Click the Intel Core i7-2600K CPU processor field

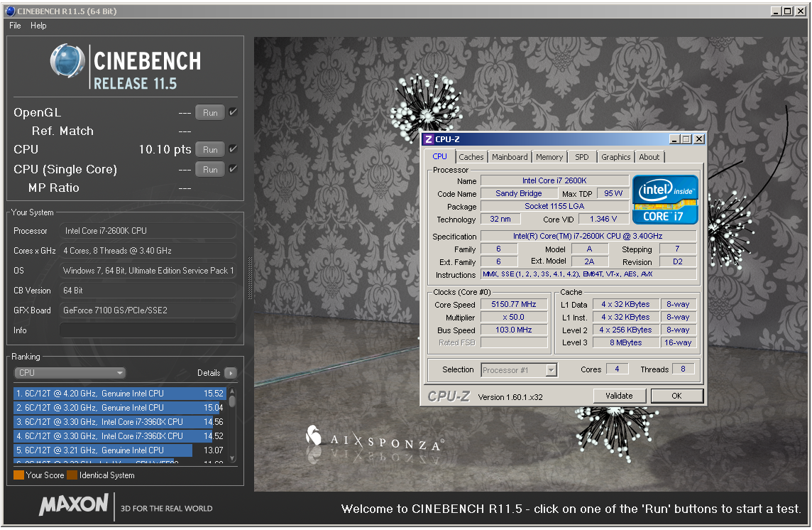148,231
